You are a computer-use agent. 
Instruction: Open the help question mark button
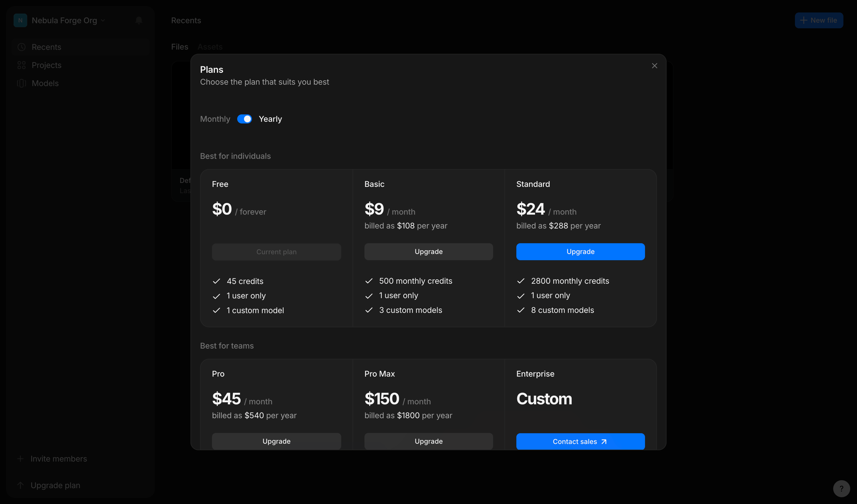tap(842, 488)
